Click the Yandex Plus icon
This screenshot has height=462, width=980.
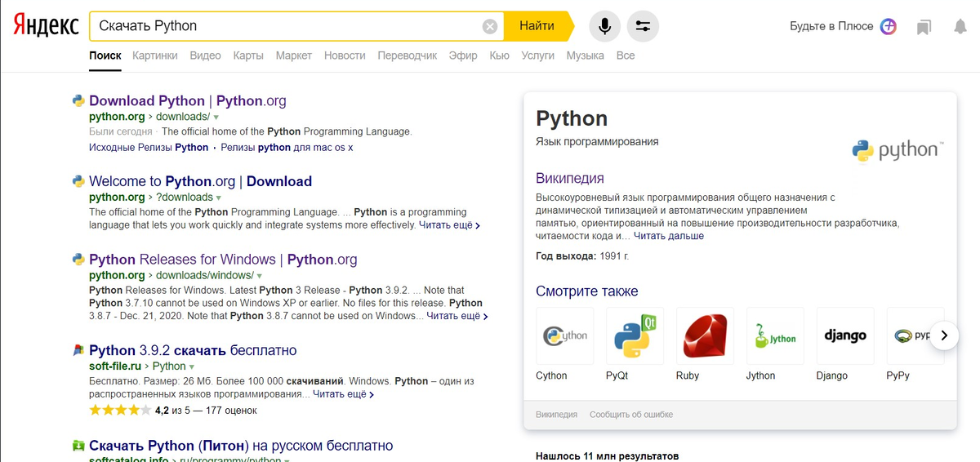[889, 26]
